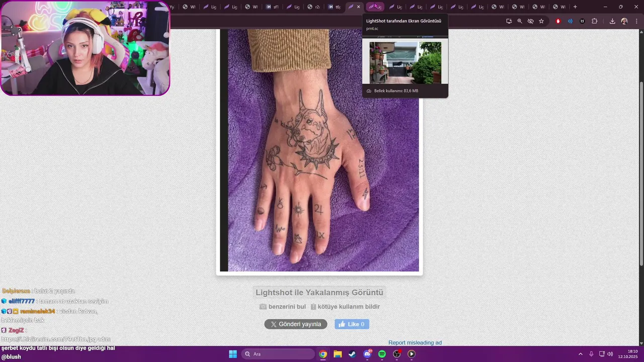Image resolution: width=644 pixels, height=362 pixels.
Task: Click 'Lightshot ile Yakalanmış Görüntü' heading
Action: tap(319, 292)
